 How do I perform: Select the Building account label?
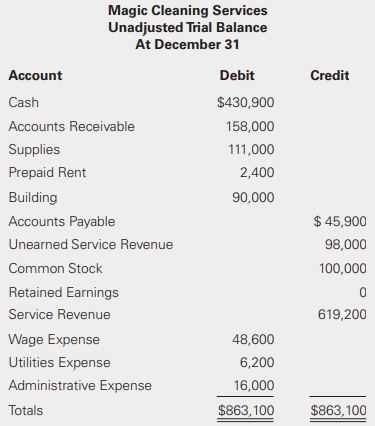[33, 197]
